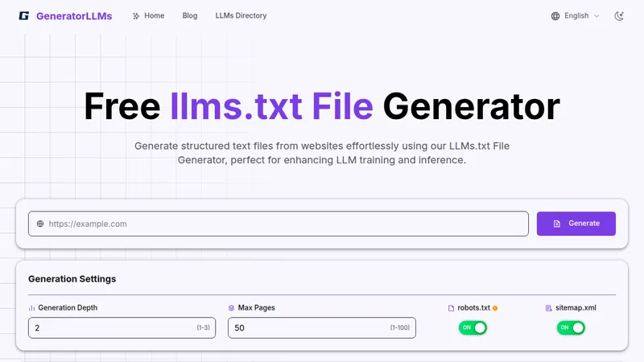Click the (1-100) range hint
The height and width of the screenshot is (362, 644).
399,327
